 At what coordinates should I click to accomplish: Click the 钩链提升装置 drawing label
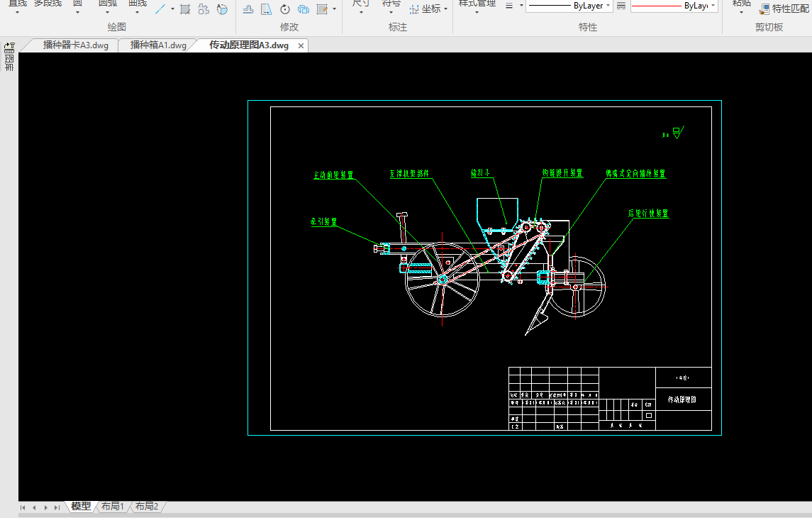562,173
